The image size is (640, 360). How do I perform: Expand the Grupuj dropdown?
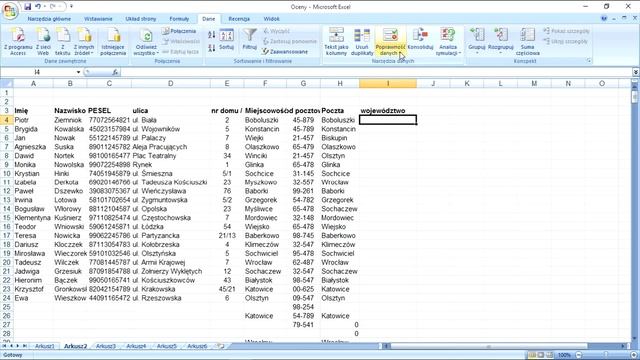[477, 53]
